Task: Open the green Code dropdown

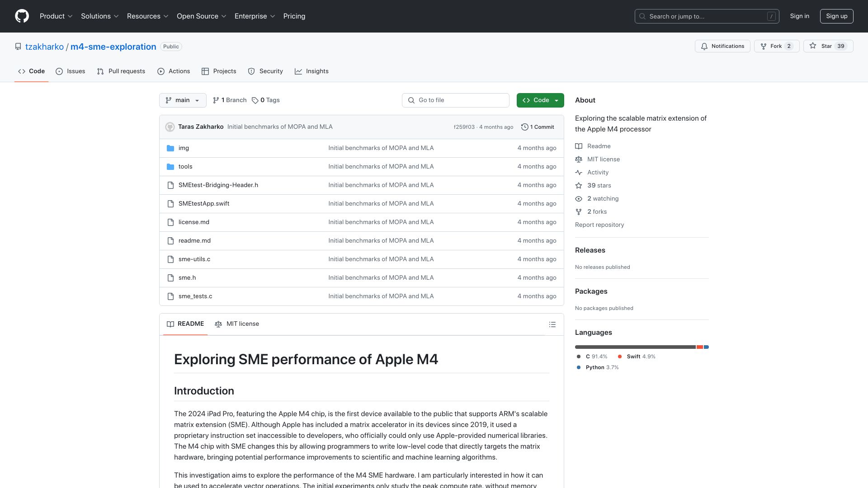Action: (540, 100)
